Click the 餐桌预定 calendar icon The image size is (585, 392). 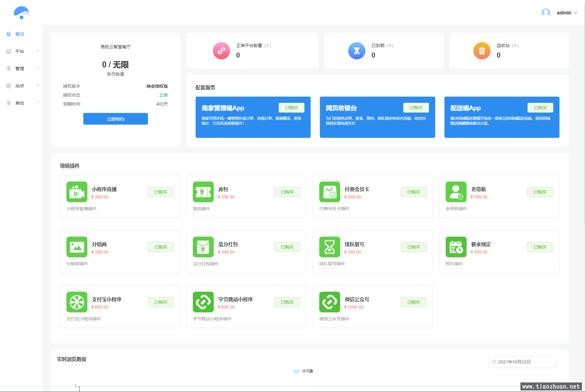point(456,247)
